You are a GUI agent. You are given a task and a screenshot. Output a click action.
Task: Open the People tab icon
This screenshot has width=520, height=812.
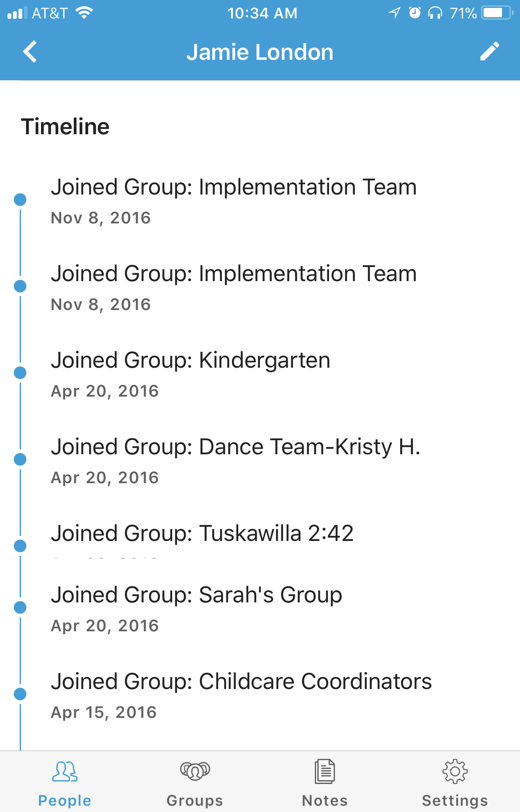pyautogui.click(x=64, y=771)
